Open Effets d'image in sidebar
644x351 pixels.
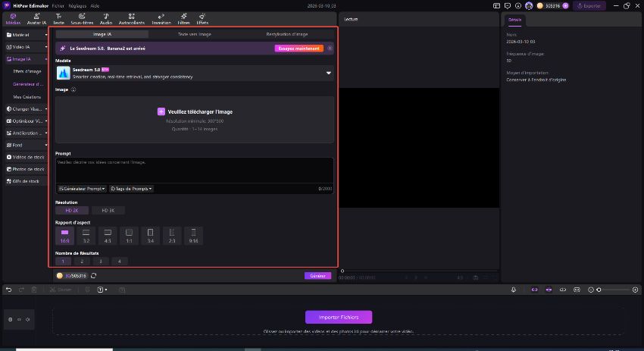(27, 71)
